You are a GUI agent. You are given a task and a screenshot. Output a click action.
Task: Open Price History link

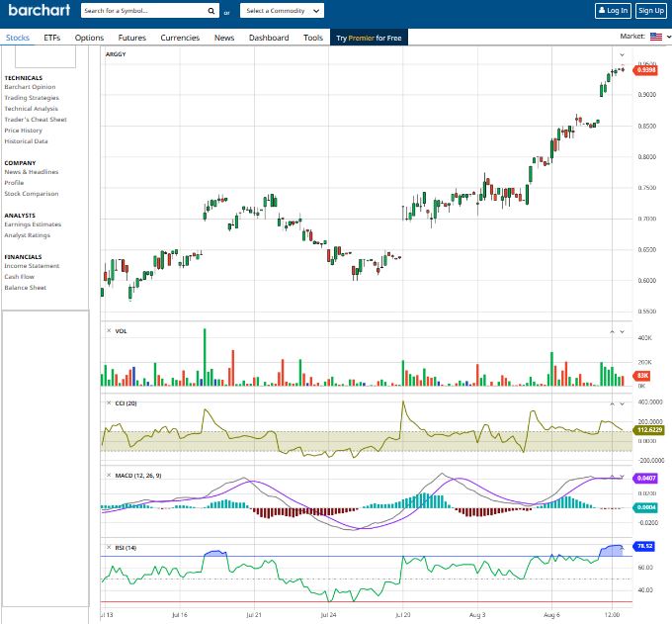[23, 130]
